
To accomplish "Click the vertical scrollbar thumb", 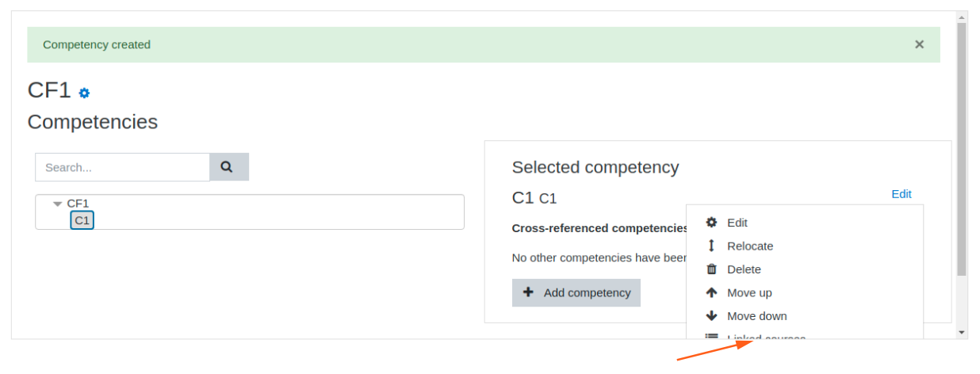I will (x=962, y=149).
